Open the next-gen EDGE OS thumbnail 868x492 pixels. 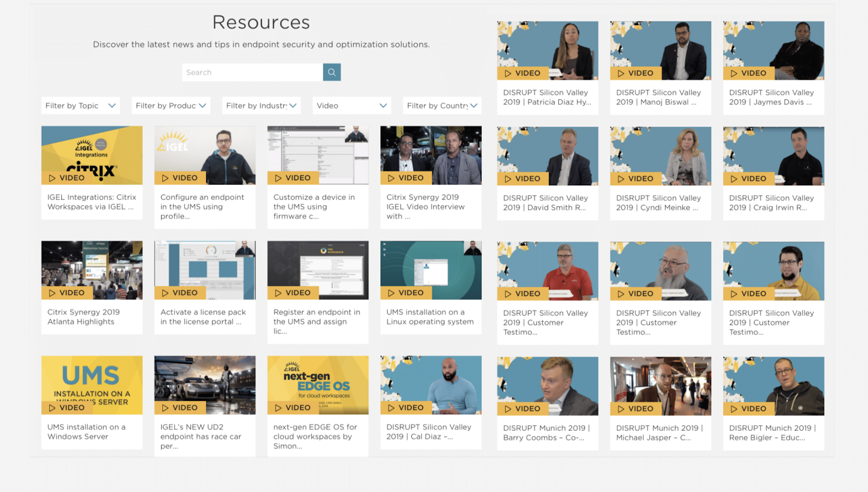[x=318, y=385]
